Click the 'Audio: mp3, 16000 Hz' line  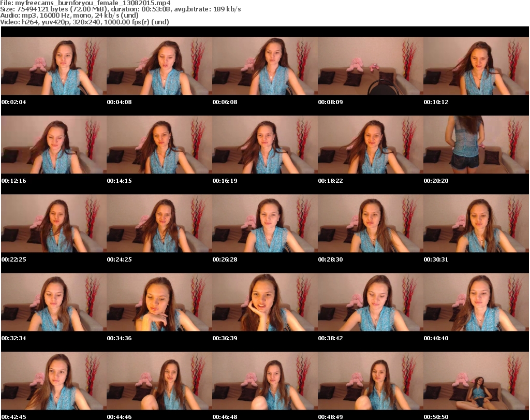point(69,16)
